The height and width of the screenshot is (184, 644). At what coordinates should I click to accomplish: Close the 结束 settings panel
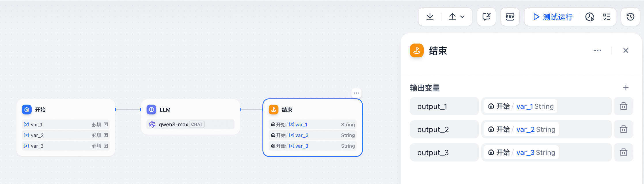626,50
